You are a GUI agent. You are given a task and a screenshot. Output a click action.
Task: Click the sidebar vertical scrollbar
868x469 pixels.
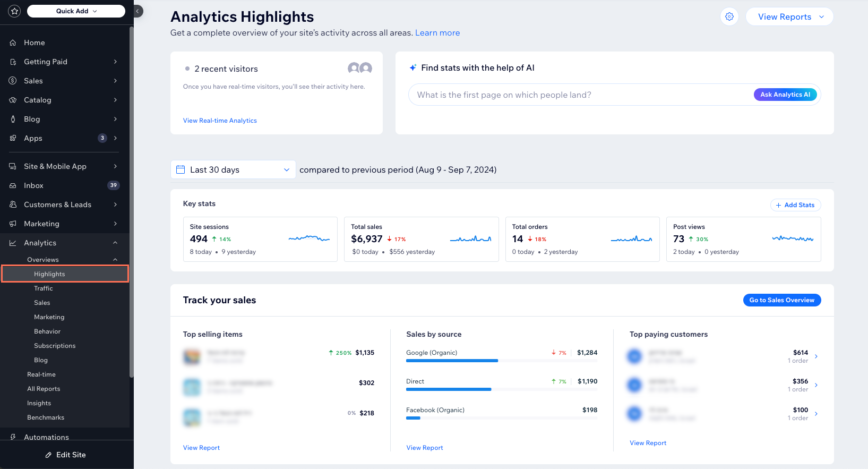[x=131, y=202]
